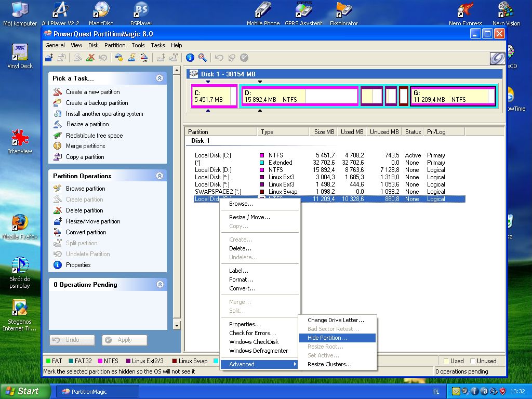The width and height of the screenshot is (532, 399).
Task: Click the Create a new partition task icon
Action: (58, 92)
